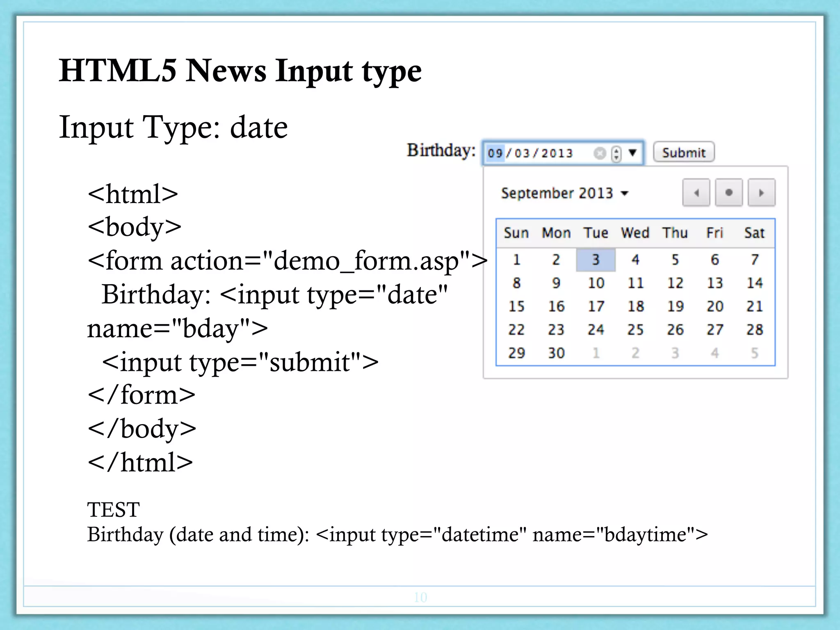Click the Wed column header
This screenshot has width=840, height=630.
[635, 233]
